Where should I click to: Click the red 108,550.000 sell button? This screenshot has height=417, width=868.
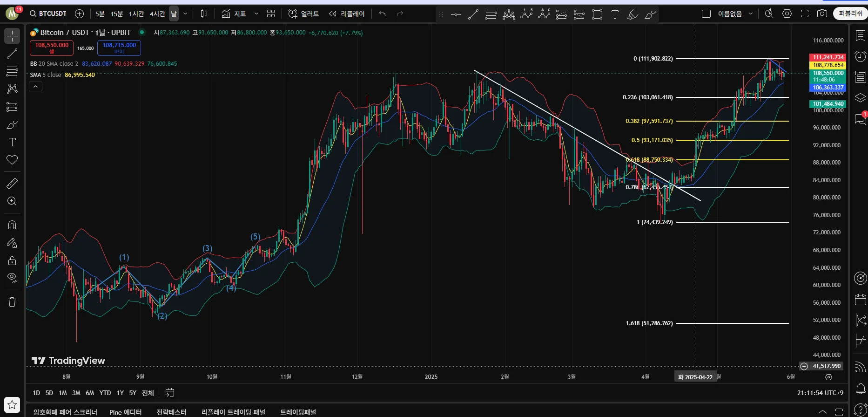52,48
